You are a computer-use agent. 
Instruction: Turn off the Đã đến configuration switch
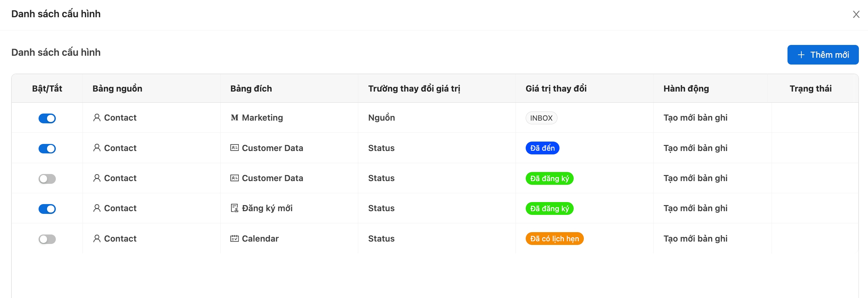[47, 148]
